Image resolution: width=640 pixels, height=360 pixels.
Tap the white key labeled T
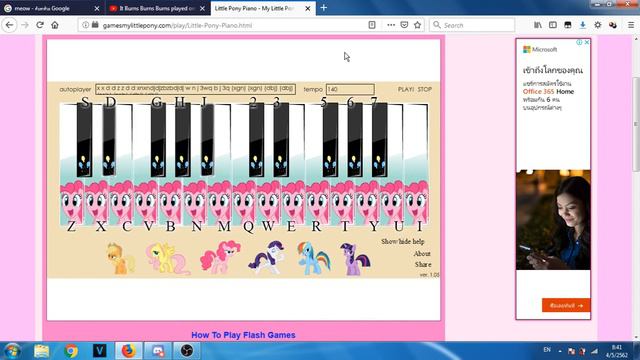click(342, 202)
